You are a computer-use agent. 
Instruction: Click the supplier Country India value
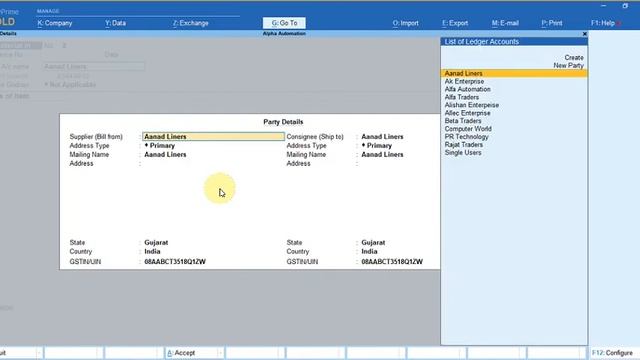[152, 251]
